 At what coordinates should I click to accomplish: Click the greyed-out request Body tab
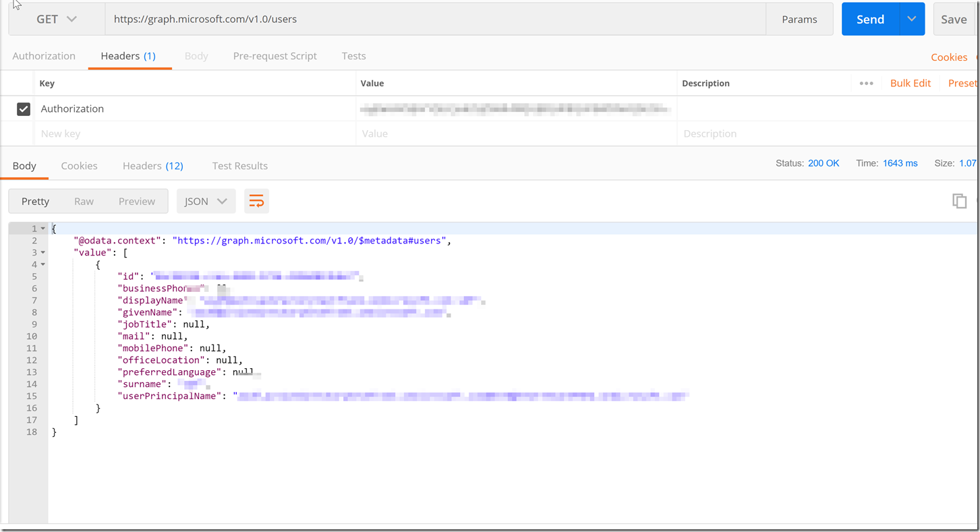(x=196, y=56)
